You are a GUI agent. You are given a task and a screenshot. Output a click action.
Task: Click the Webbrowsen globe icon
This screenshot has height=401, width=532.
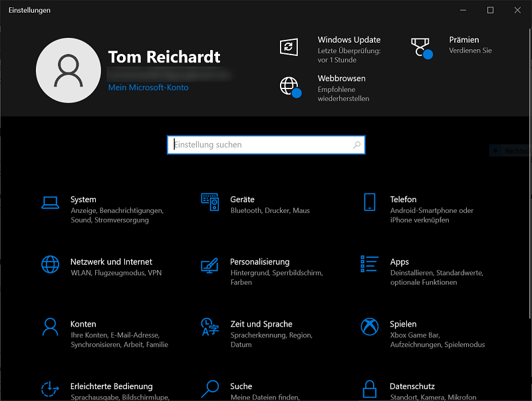291,87
